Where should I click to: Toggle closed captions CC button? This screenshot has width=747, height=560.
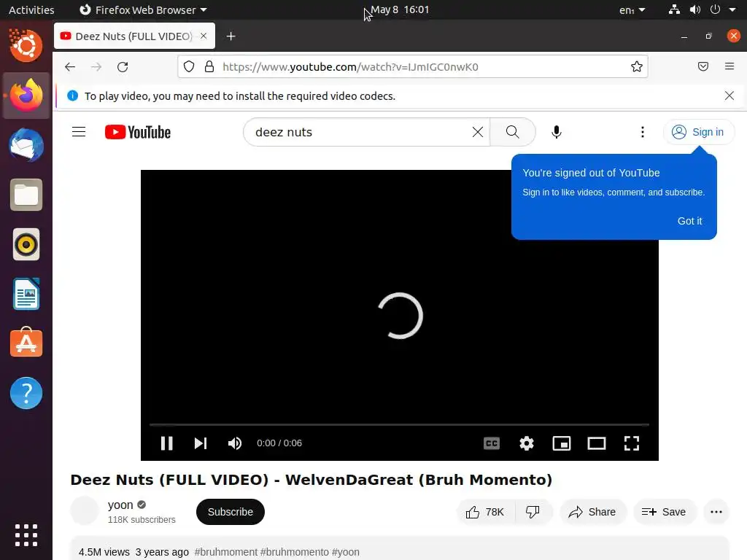pyautogui.click(x=491, y=443)
